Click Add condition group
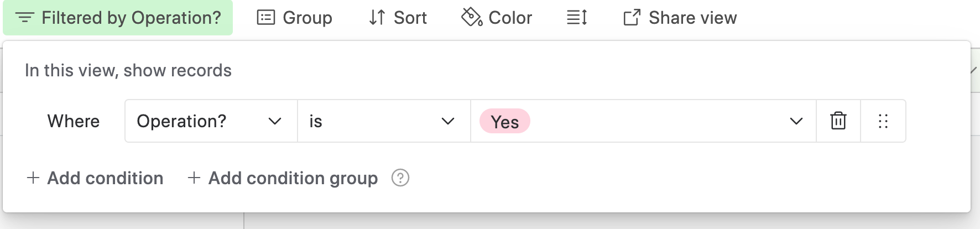This screenshot has width=980, height=229. 283,178
